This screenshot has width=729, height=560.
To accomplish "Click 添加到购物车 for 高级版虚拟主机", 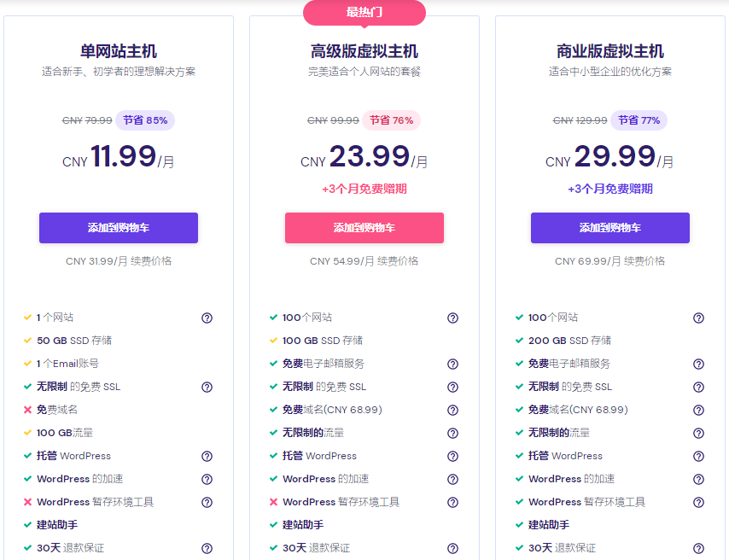I will (x=363, y=228).
